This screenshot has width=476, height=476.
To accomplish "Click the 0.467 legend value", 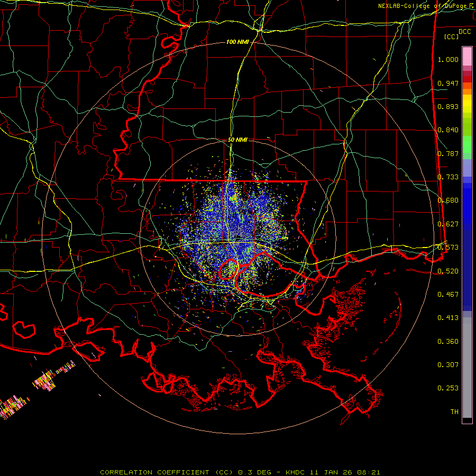I will click(x=448, y=294).
